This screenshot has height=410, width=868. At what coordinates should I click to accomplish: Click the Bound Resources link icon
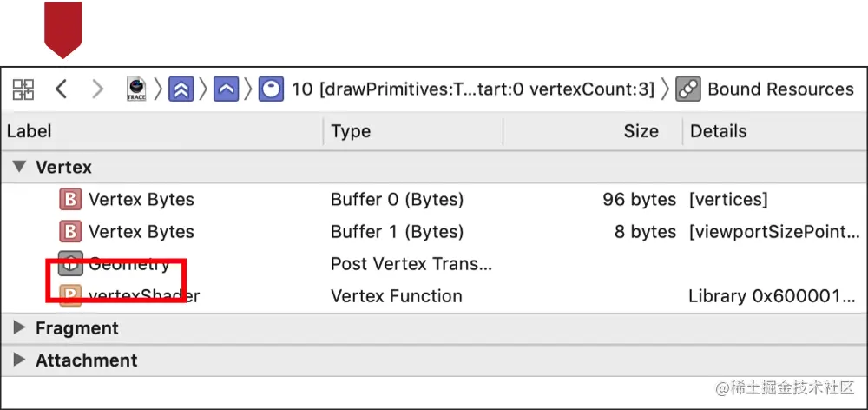(688, 89)
